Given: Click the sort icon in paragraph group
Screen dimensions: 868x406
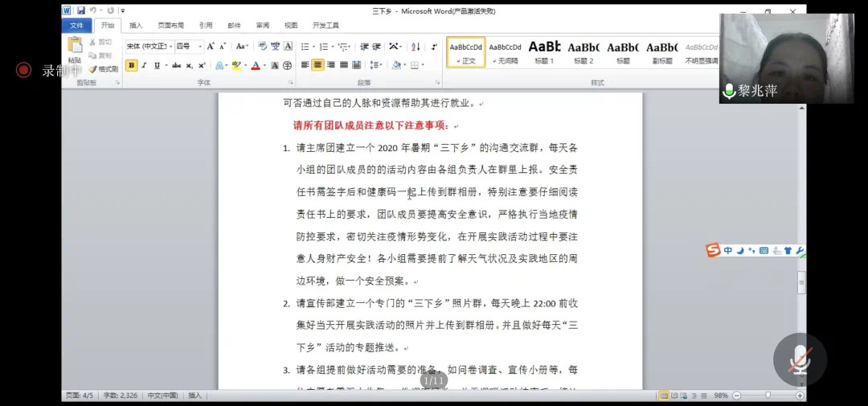Looking at the screenshot, I should click(x=414, y=47).
